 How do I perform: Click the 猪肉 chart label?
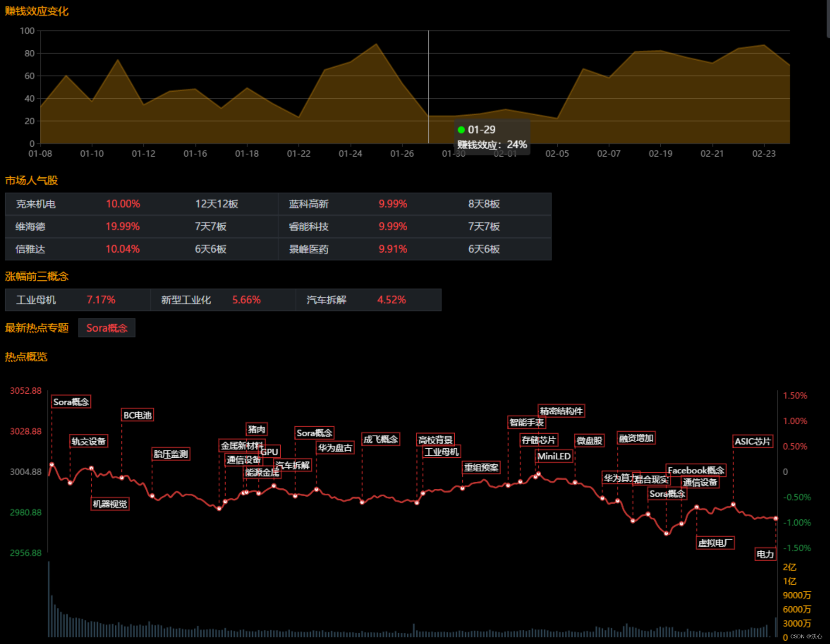[257, 429]
